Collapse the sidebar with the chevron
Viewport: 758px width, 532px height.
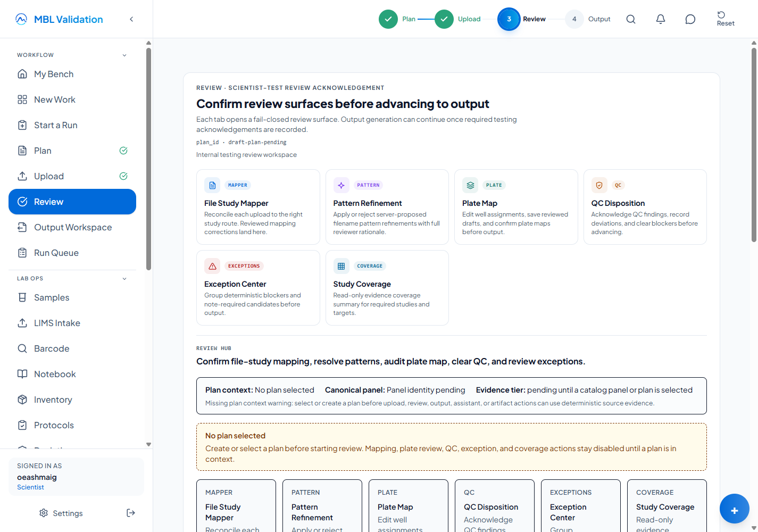tap(131, 19)
